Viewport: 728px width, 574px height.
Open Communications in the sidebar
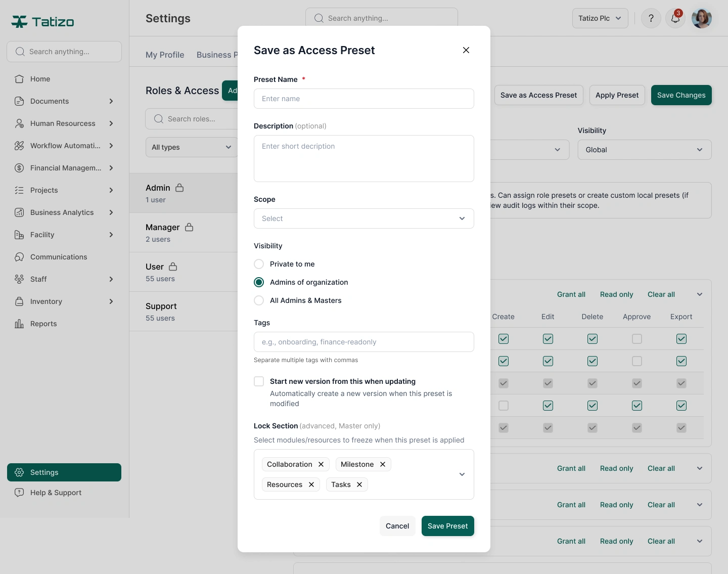coord(59,257)
